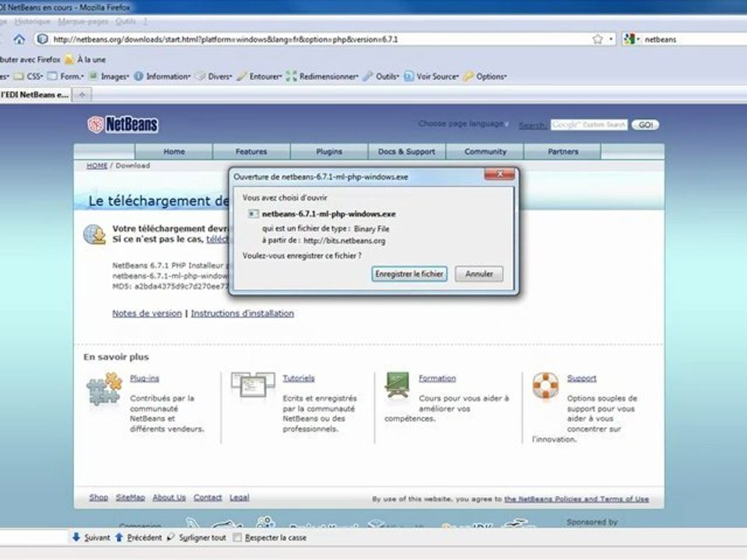Click Enregistrer le fichier button
The width and height of the screenshot is (747, 560).
coord(409,274)
